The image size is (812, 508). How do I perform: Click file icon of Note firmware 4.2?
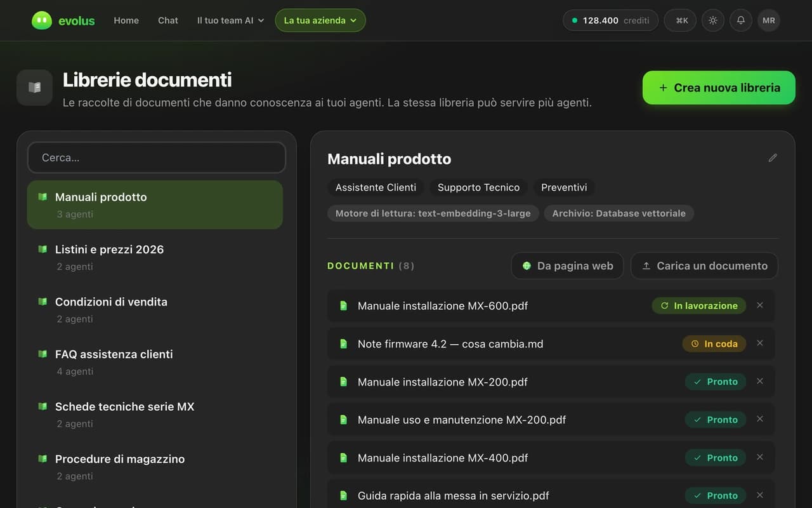tap(344, 344)
